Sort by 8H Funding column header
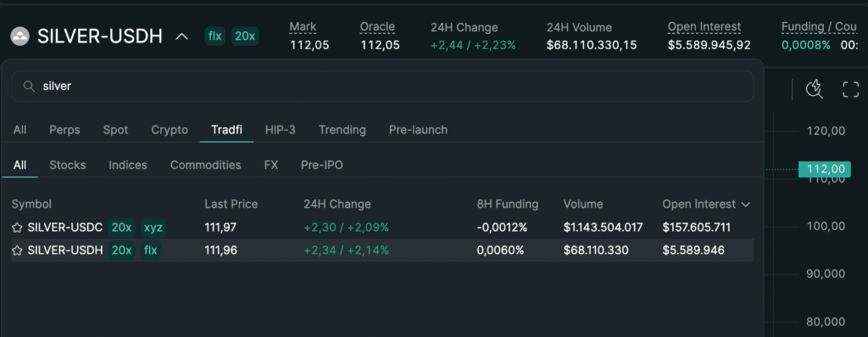 click(508, 204)
